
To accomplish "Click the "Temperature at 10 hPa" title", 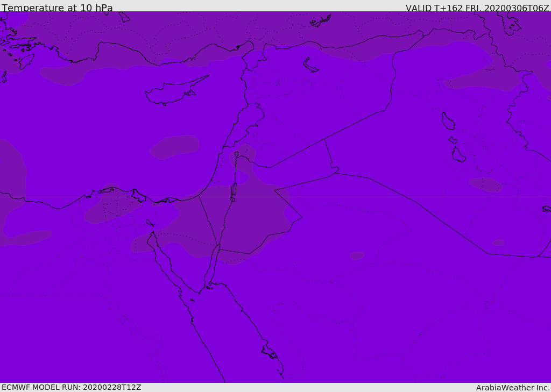I will click(x=57, y=8).
